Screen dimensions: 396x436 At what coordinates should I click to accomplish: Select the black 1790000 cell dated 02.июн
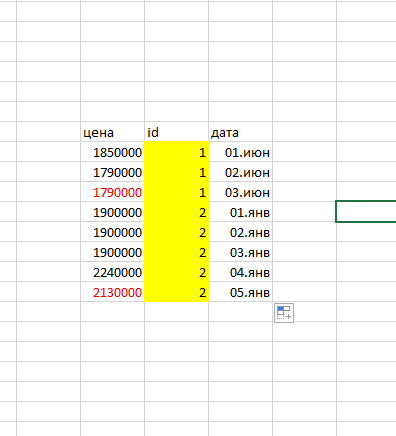click(x=112, y=172)
